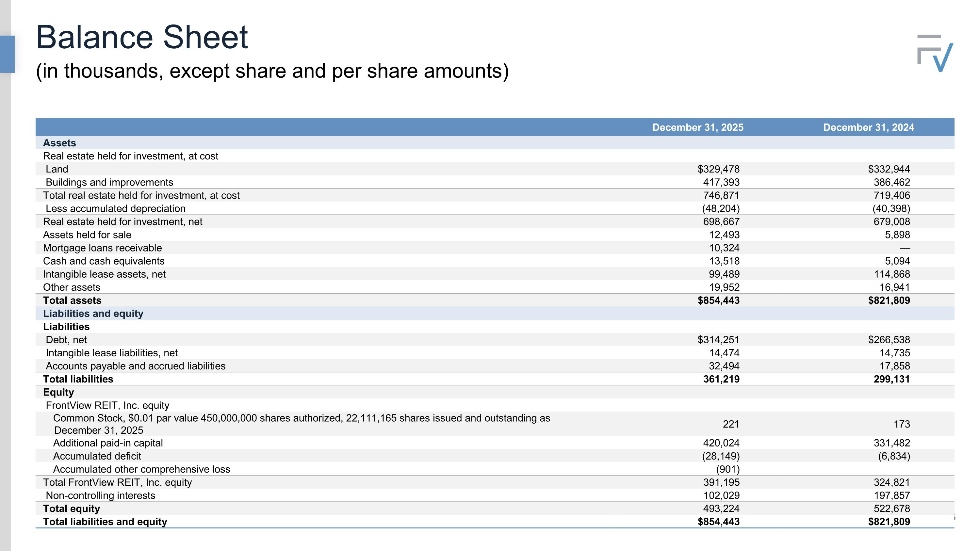Screen dimensions: 980x551
Task: Select the in thousands subtitle text
Action: [x=272, y=71]
